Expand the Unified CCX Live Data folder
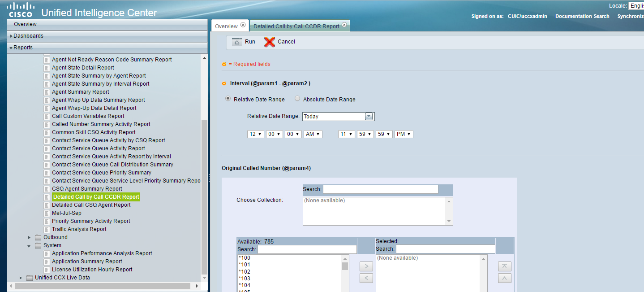 (21, 278)
